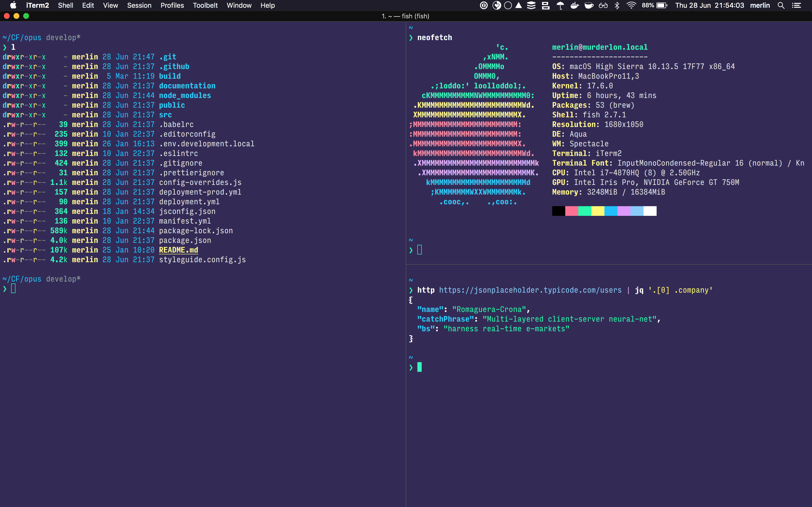Open the Notification Center list icon

coord(797,5)
